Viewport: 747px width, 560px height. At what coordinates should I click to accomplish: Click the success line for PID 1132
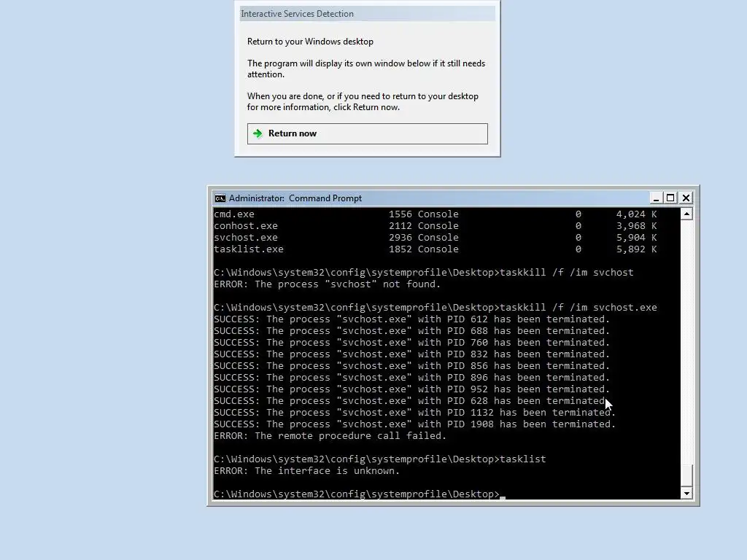point(415,413)
